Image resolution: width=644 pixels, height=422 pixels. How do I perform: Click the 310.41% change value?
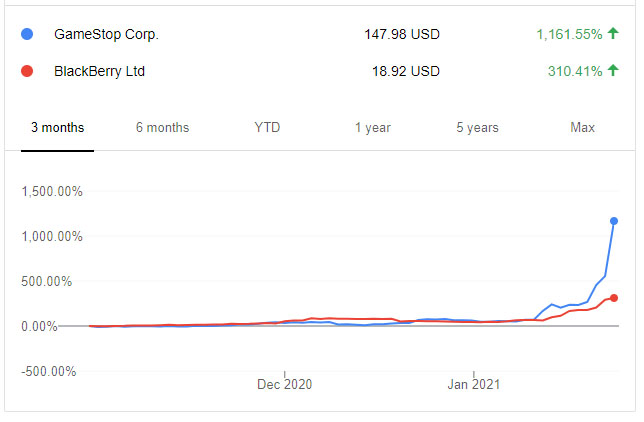(576, 71)
